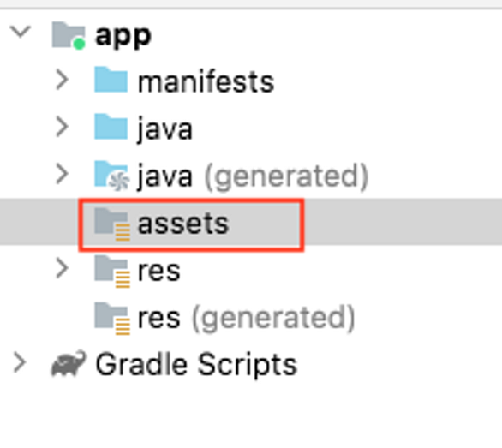Click the java (generated) folder icon
The width and height of the screenshot is (502, 448).
[x=111, y=176]
